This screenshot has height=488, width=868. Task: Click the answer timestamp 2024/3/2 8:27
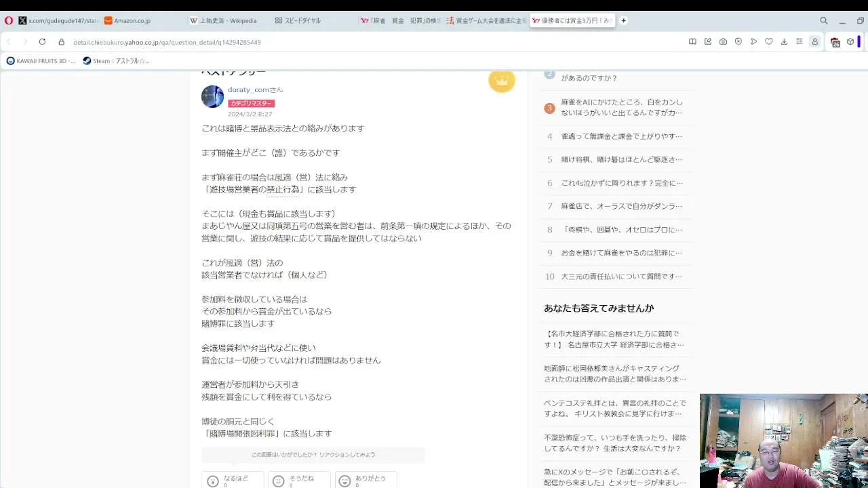point(250,115)
